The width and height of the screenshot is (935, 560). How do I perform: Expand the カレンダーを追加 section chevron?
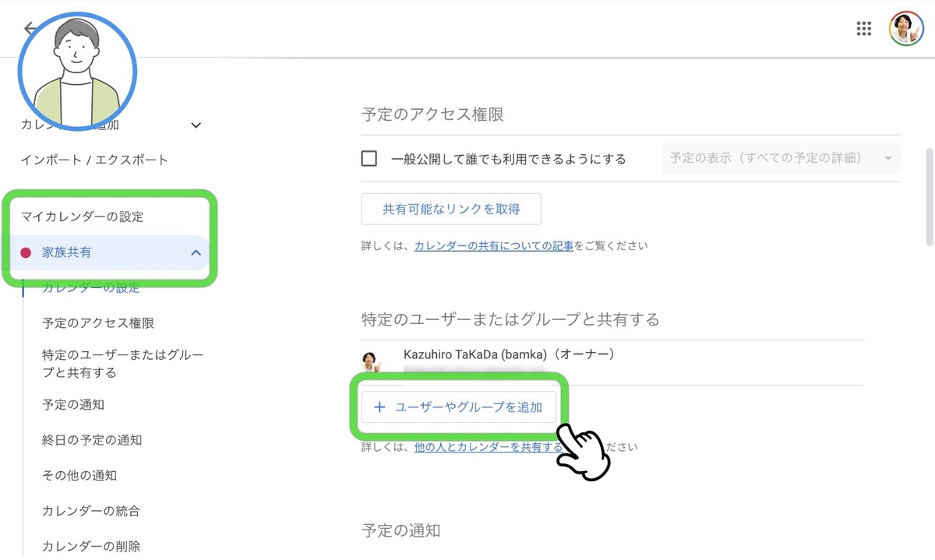pos(196,125)
